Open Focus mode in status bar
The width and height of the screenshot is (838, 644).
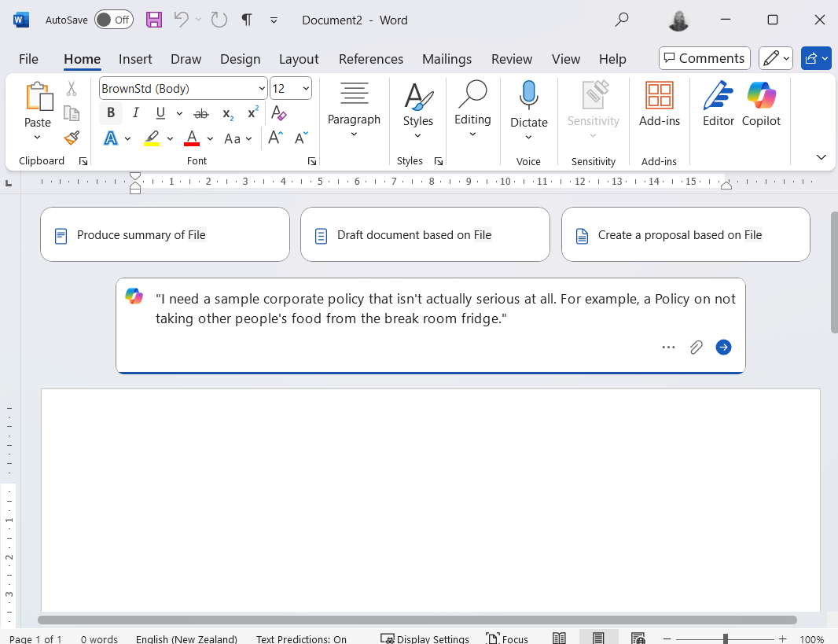pos(506,638)
